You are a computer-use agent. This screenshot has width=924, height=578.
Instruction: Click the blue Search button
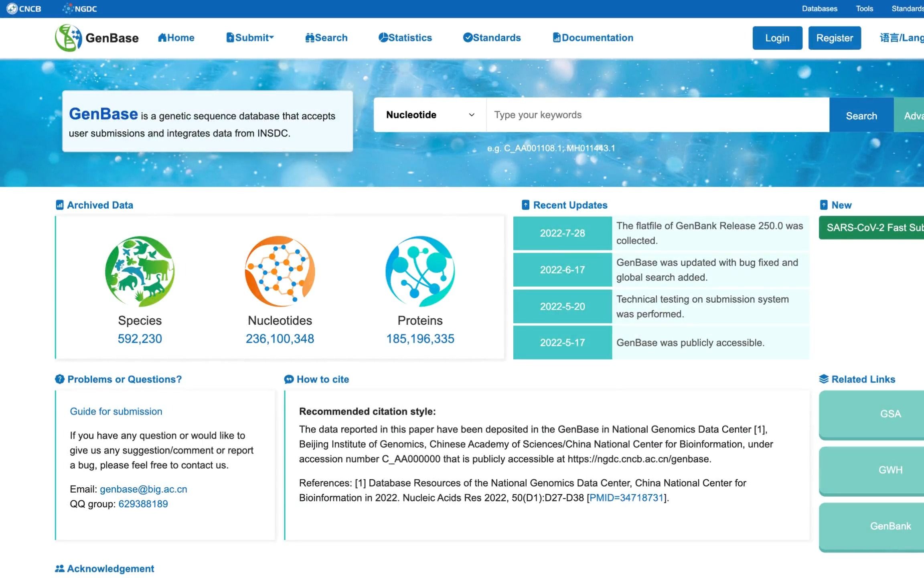tap(861, 116)
